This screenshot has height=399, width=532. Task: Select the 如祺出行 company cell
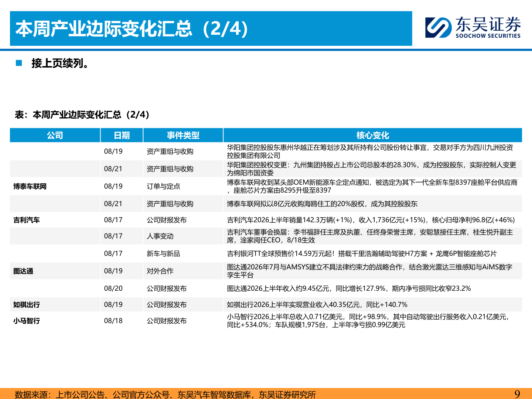(27, 305)
